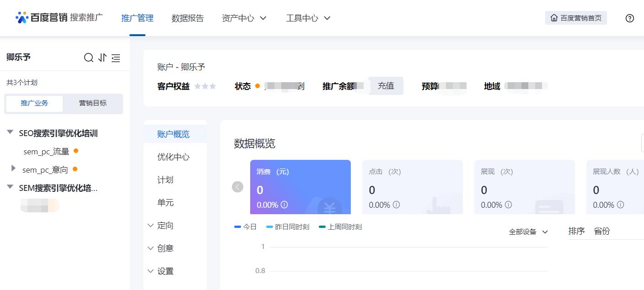Select the sem_pc_流量 unit
The image size is (644, 290).
[47, 151]
